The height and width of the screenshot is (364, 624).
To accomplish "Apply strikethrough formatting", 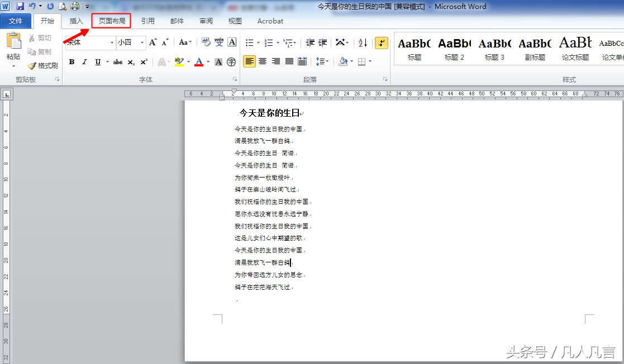I will (118, 61).
